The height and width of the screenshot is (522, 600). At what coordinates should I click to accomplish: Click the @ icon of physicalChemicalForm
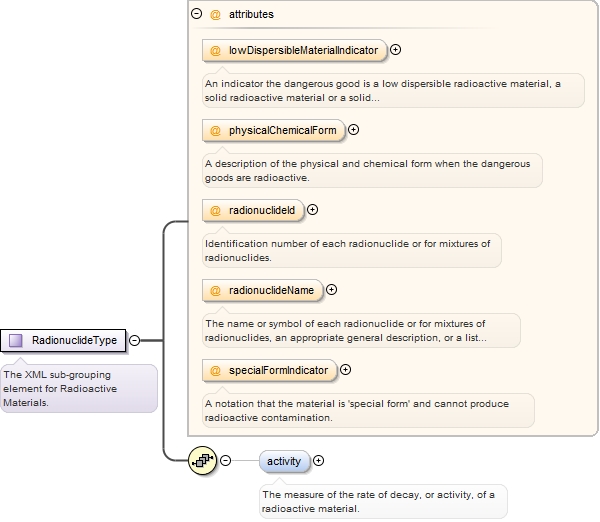pos(215,130)
